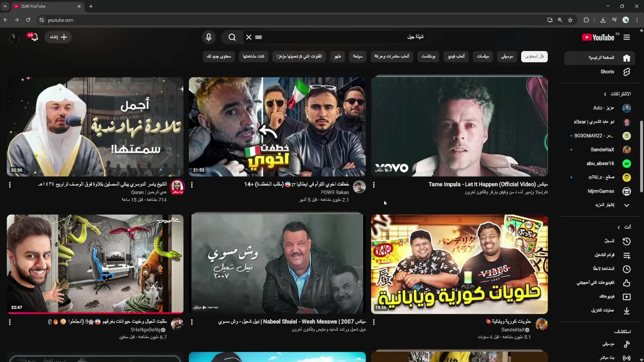The height and width of the screenshot is (362, 644).
Task: Select the Video games (ألعاب فيديو) chip
Action: (x=456, y=56)
